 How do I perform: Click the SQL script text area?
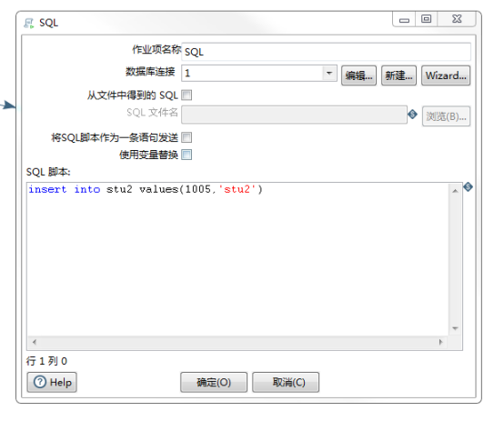237,260
